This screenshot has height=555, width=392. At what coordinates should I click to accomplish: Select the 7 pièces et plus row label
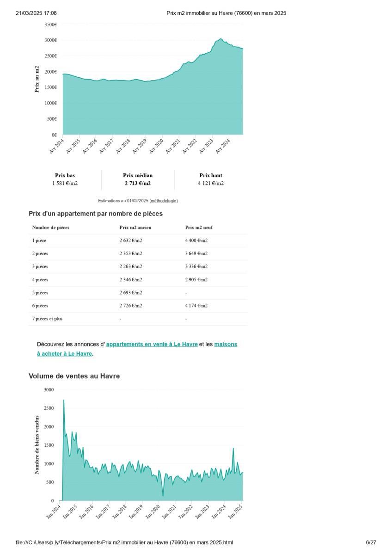(47, 319)
